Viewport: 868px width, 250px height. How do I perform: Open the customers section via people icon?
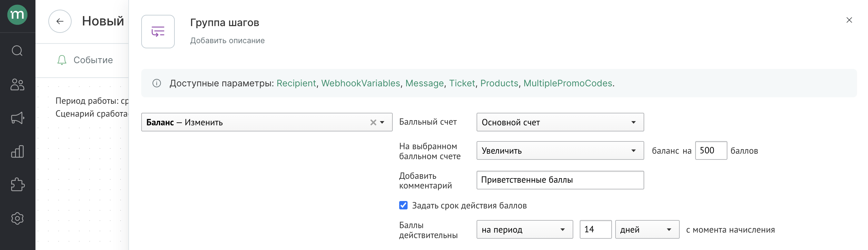(x=17, y=84)
